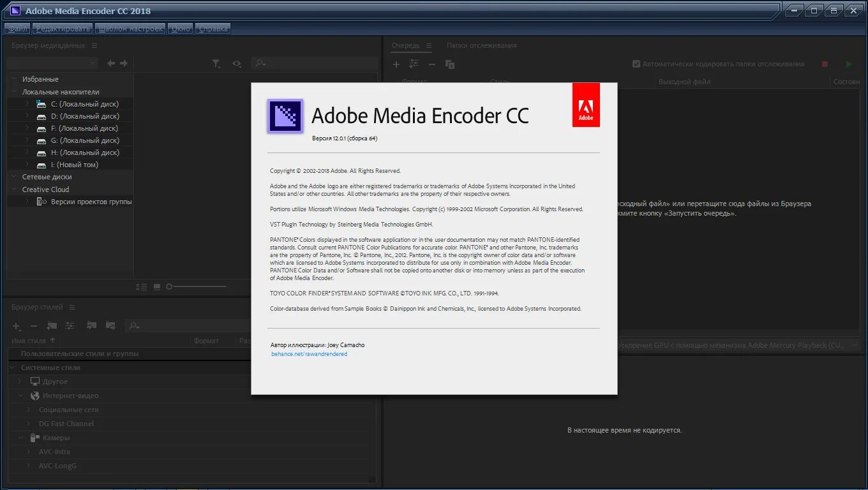Open preset settings icon in Preset Browser
868x490 pixels.
click(x=70, y=326)
